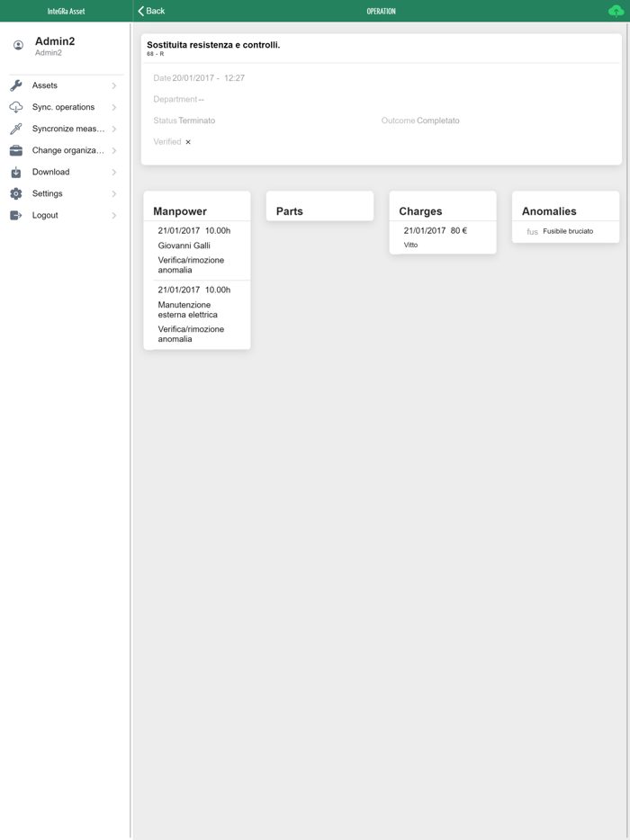Click the measurement tool icon beside Syncronize meas
630x840 pixels.
16,129
